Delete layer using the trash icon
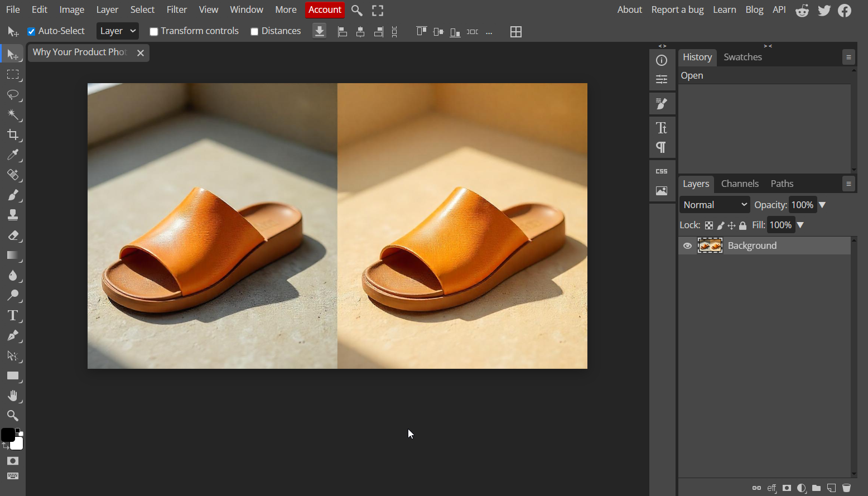 [x=847, y=488]
